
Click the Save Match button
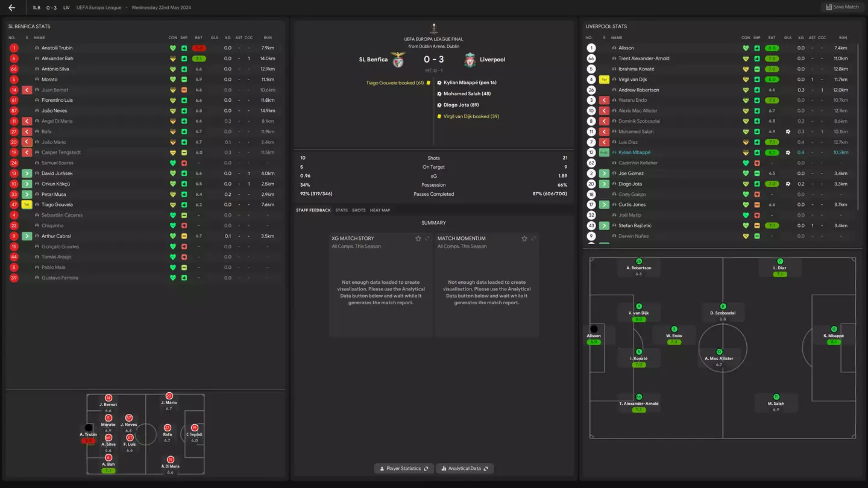click(x=842, y=7)
